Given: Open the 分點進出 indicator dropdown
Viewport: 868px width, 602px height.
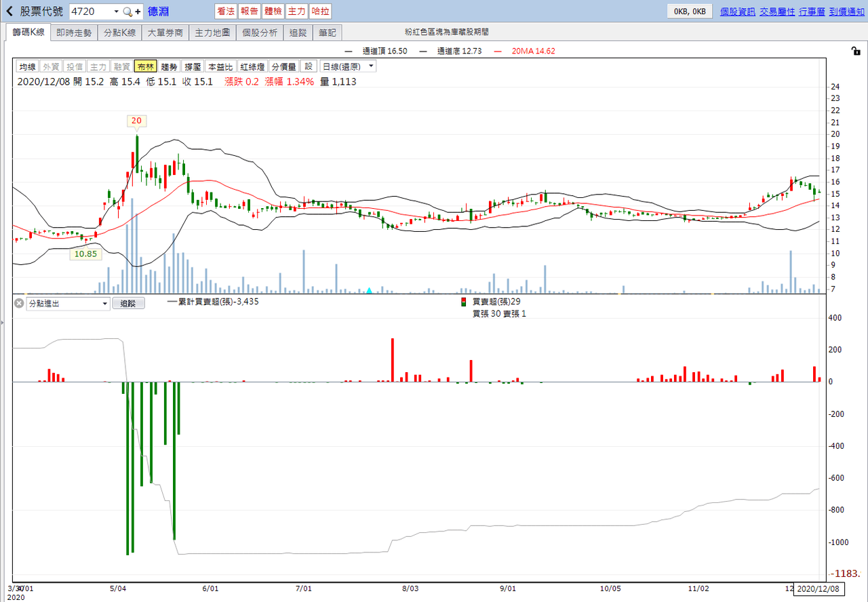Looking at the screenshot, I should click(68, 304).
